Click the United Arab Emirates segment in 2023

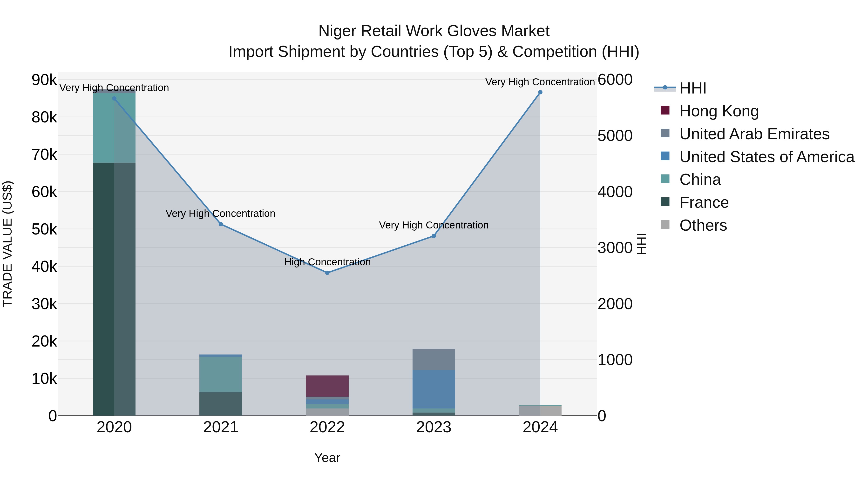click(434, 359)
